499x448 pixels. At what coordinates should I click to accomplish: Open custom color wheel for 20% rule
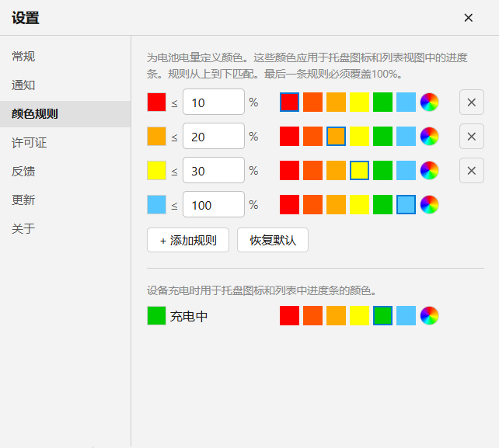[429, 137]
